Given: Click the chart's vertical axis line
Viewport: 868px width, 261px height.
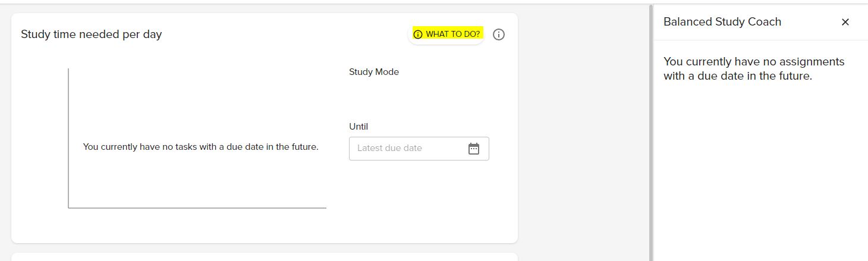Looking at the screenshot, I should [68, 138].
